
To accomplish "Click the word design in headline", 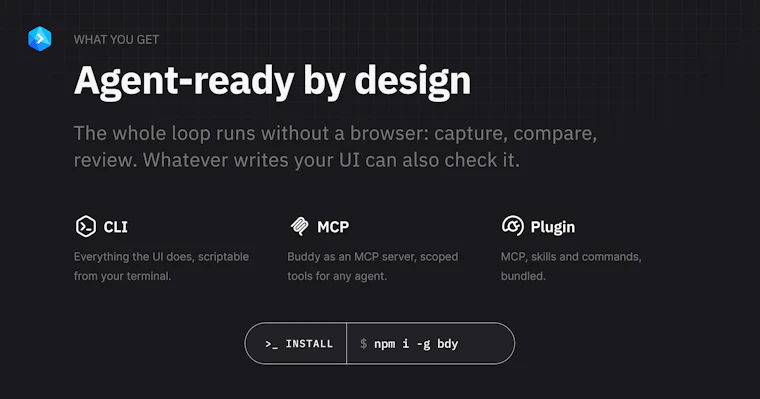I will click(x=412, y=81).
